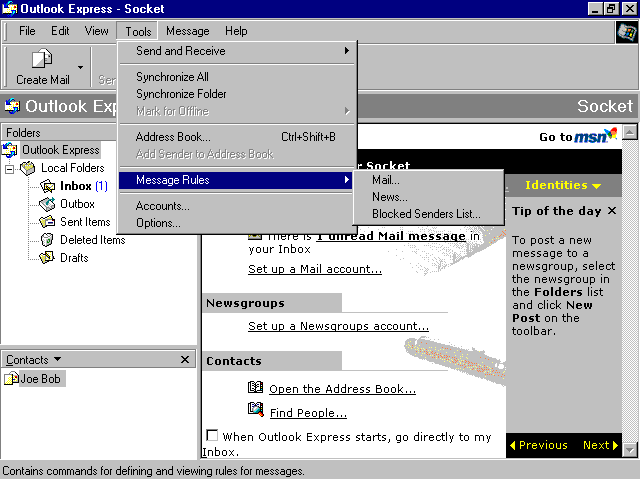
Task: Close the Contacts pane
Action: tap(185, 360)
